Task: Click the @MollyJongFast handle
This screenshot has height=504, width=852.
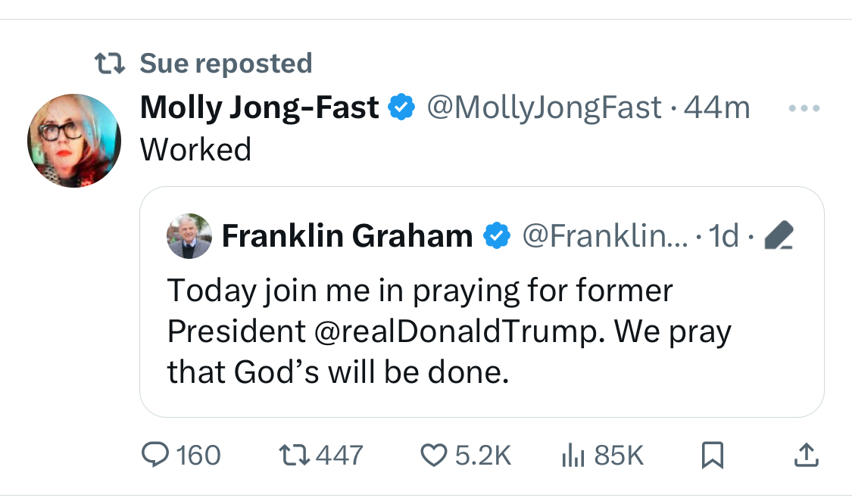Action: (545, 108)
